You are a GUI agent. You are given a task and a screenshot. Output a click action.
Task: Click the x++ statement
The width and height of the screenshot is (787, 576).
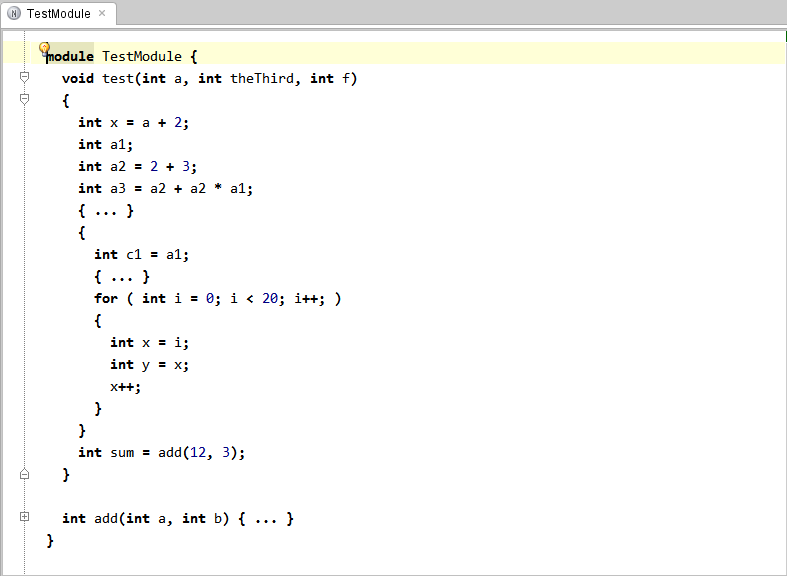point(125,386)
